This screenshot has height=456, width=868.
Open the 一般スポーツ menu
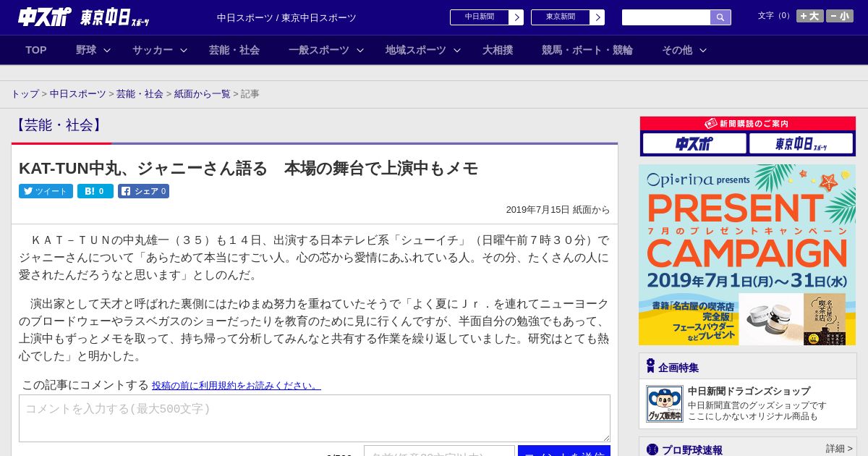[x=319, y=50]
